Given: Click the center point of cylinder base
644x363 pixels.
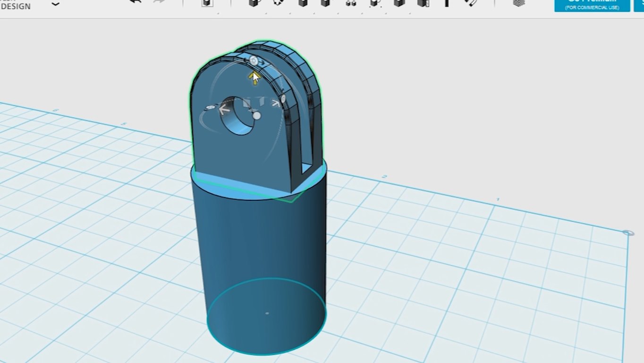Looking at the screenshot, I should (x=267, y=313).
